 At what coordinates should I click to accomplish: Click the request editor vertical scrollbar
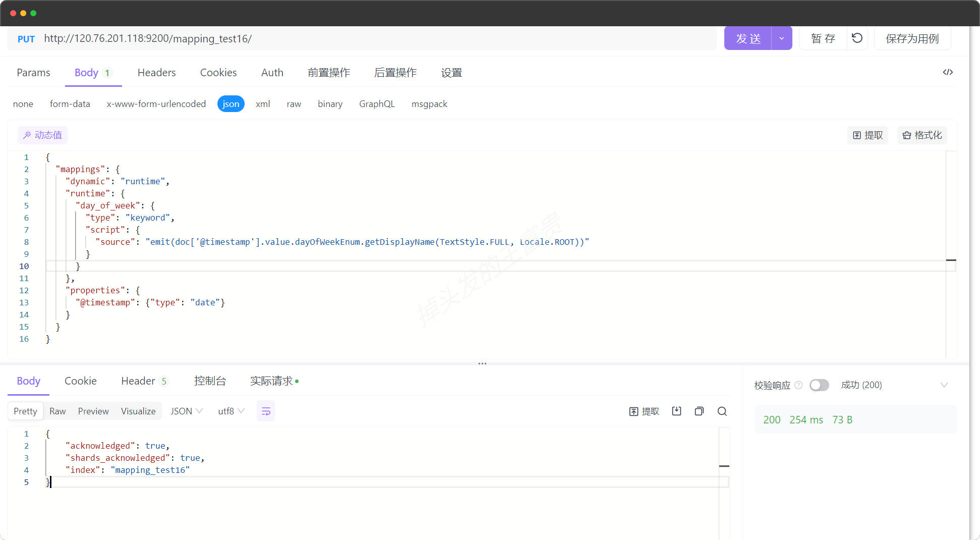[x=951, y=255]
